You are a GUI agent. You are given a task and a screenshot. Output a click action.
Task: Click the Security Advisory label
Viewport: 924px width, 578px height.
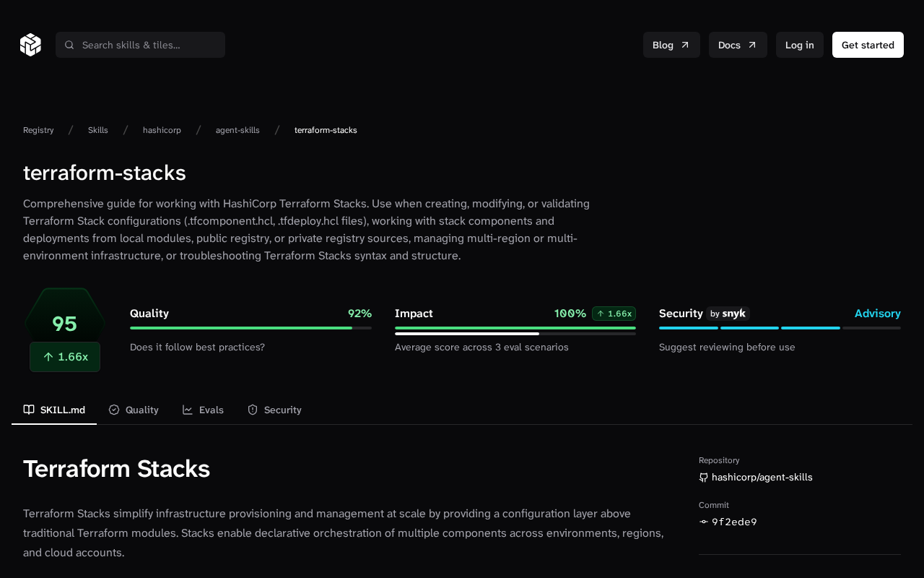click(878, 314)
